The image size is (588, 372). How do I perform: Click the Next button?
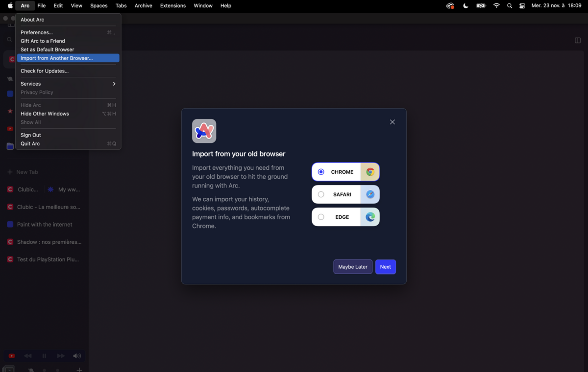tap(386, 267)
